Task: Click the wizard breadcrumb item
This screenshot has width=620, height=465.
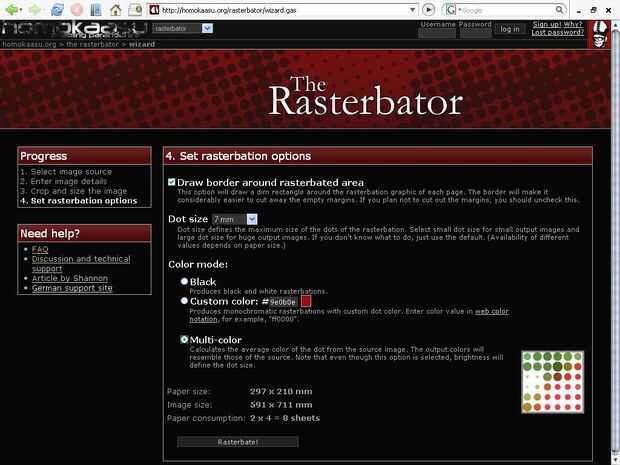Action: [x=142, y=44]
